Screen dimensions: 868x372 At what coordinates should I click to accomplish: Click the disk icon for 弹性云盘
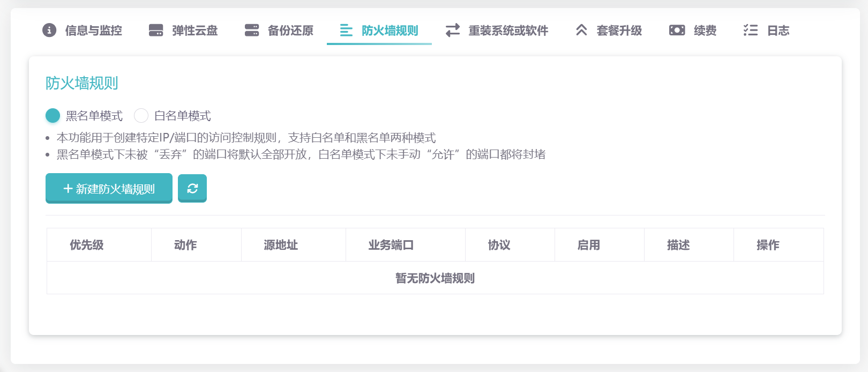[x=156, y=30]
